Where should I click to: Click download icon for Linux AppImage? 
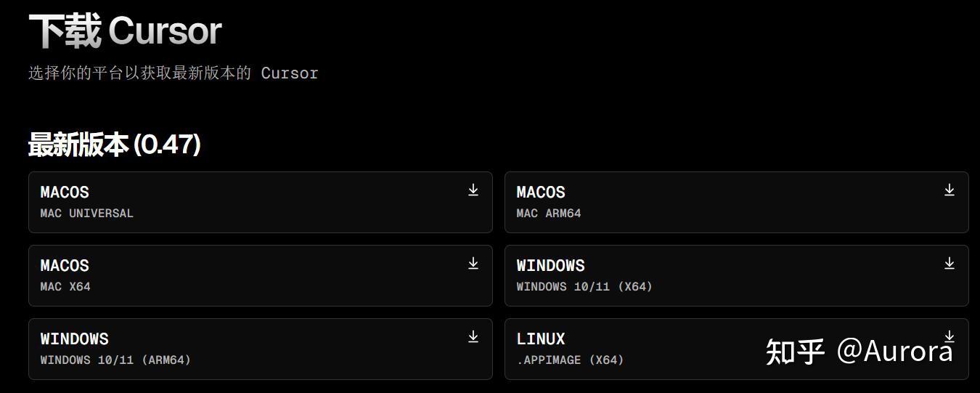coord(949,336)
